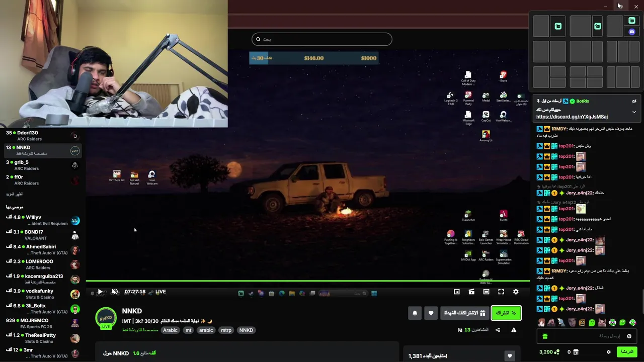Toggle theater mode in player controls
The image size is (644, 362).
pos(486,292)
